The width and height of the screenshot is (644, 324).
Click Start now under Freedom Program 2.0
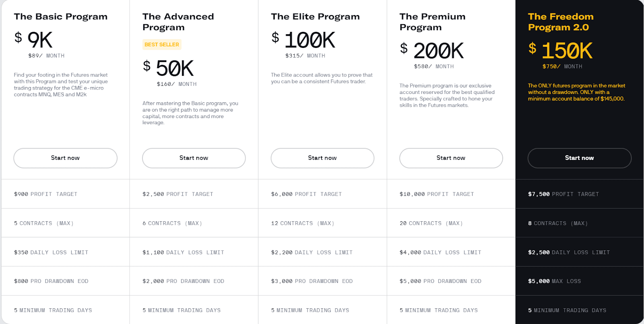(580, 158)
